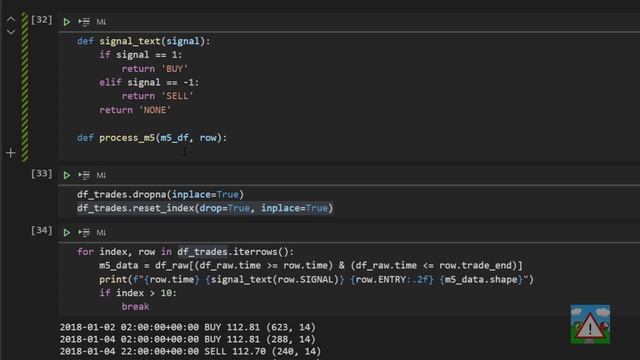Click the df_trades.dropna(inplace=True) line

[x=160, y=195]
